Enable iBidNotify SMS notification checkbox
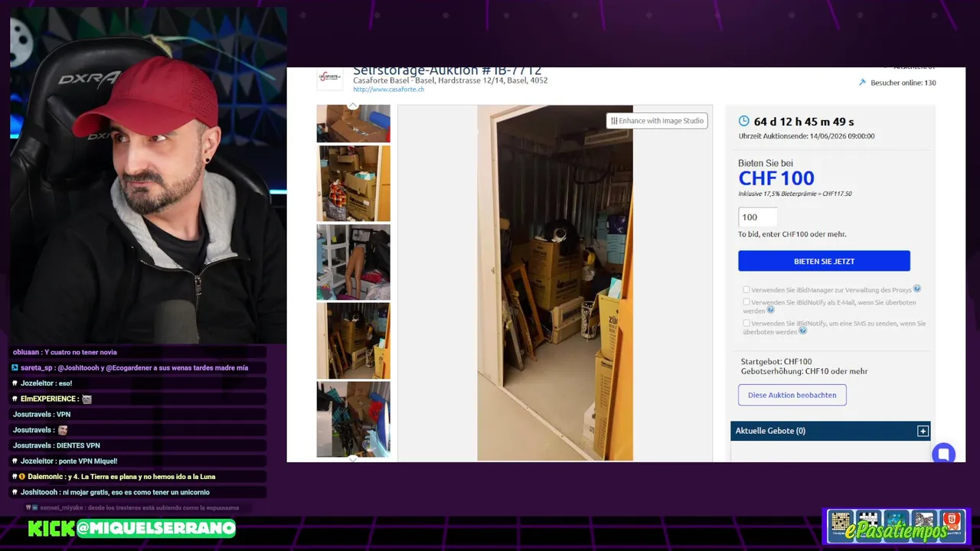Image resolution: width=980 pixels, height=551 pixels. (x=746, y=323)
